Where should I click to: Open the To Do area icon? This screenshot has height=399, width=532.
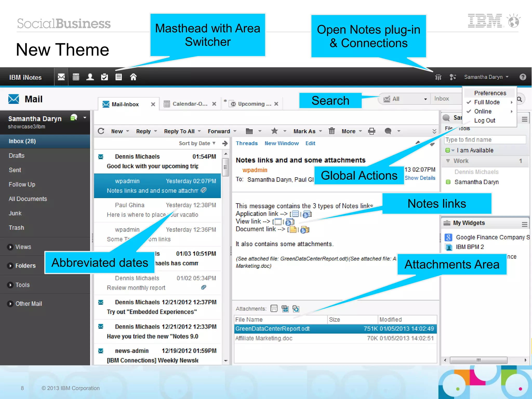(104, 77)
